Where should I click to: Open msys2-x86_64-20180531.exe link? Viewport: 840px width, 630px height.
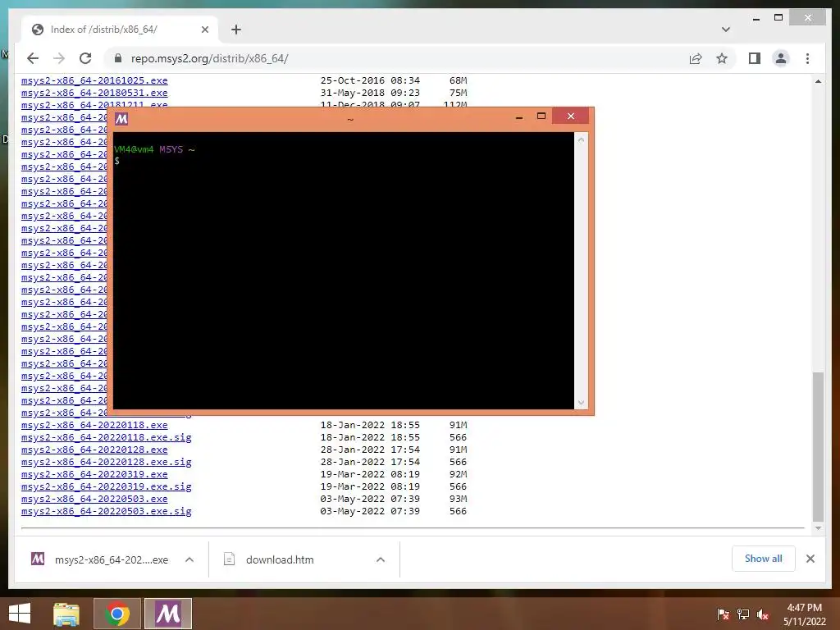94,93
